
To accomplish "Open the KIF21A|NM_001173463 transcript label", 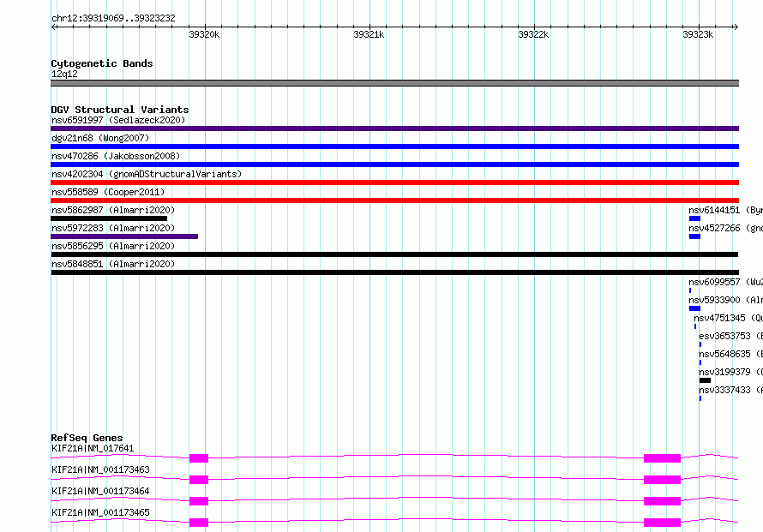I will [x=100, y=469].
